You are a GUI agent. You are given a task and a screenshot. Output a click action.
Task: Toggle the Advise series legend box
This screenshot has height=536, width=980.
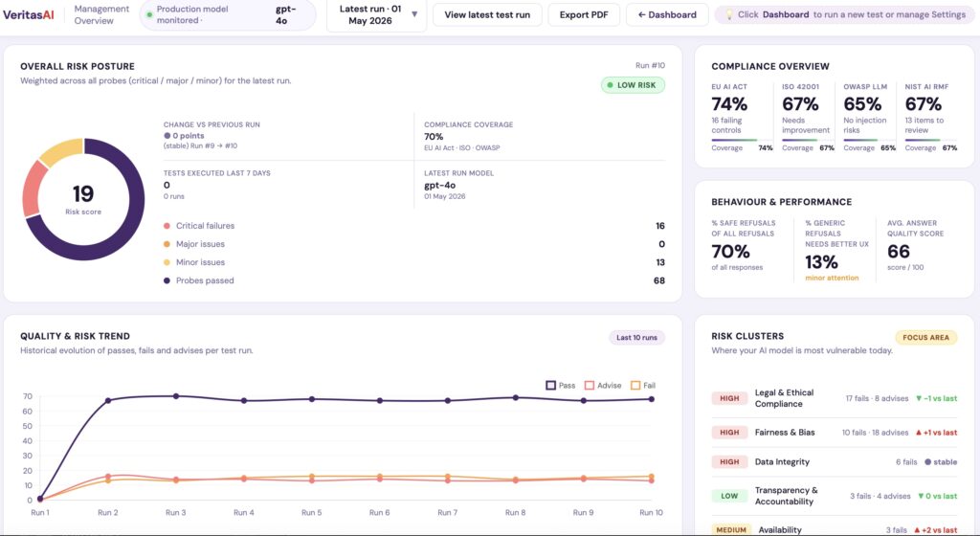(x=589, y=386)
